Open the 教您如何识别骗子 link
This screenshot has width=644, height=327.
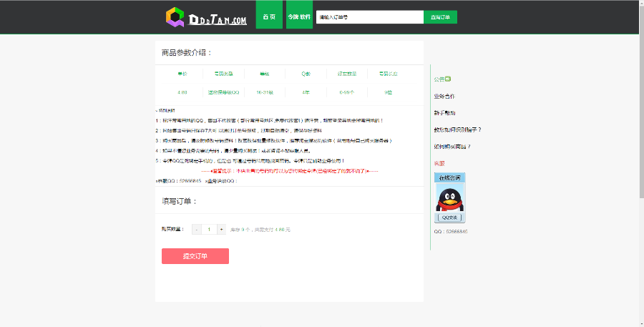457,130
